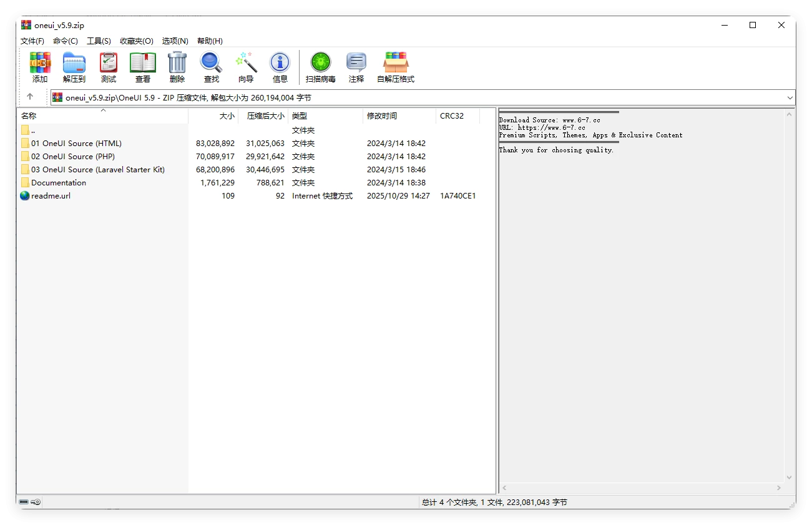The width and height of the screenshot is (812, 525).
Task: Expand the address path dropdown arrow
Action: (x=790, y=97)
